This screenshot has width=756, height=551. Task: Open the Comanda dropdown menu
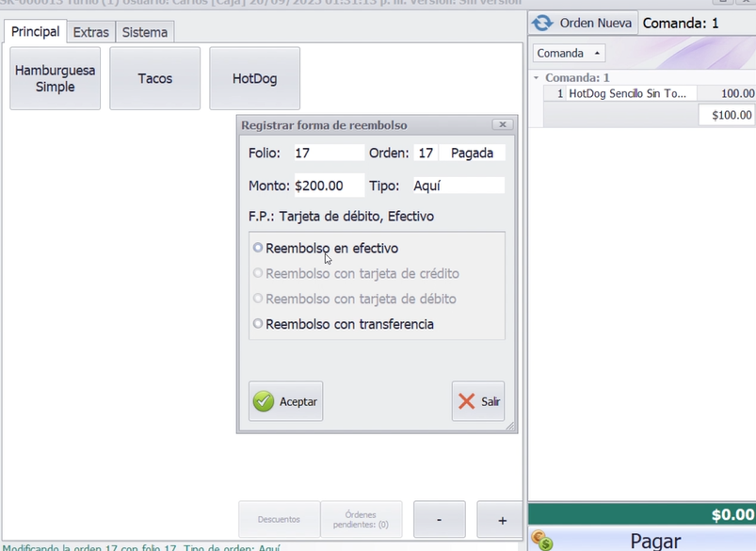coord(569,54)
